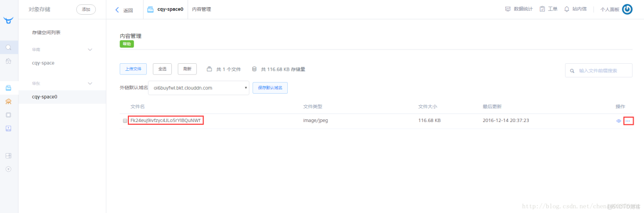Tick the checkbox for file Fk24euj9ivfzyc4JLo5rYlBQuNWf
Image resolution: width=644 pixels, height=213 pixels.
pyautogui.click(x=125, y=121)
